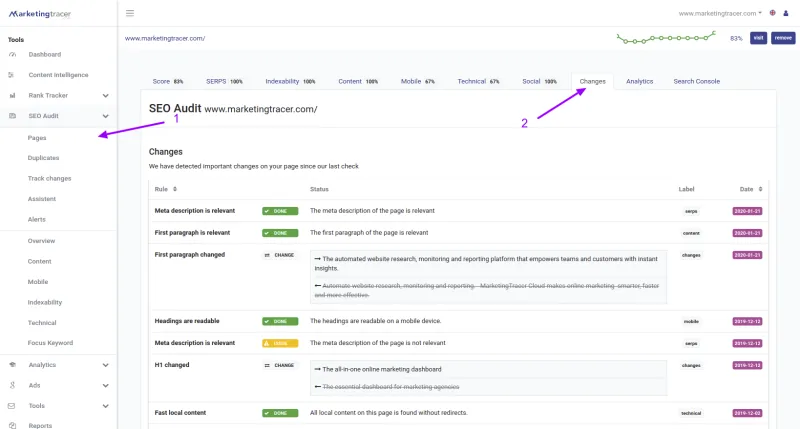This screenshot has height=429, width=800.
Task: Switch to the Social tab
Action: tap(539, 81)
